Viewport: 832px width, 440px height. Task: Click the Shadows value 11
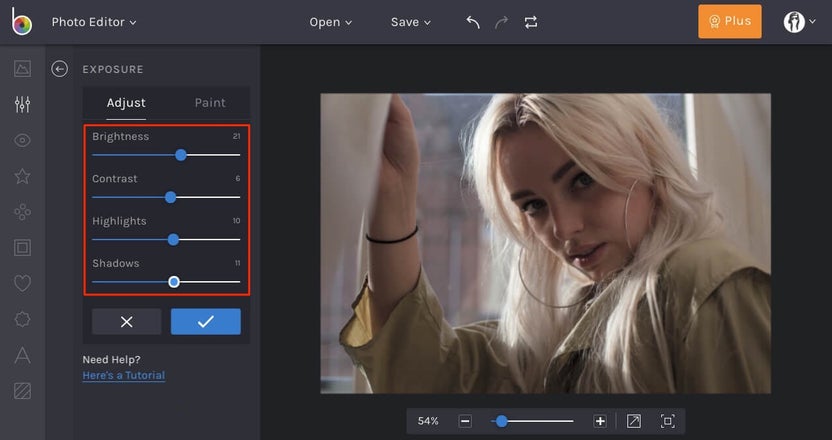238,263
